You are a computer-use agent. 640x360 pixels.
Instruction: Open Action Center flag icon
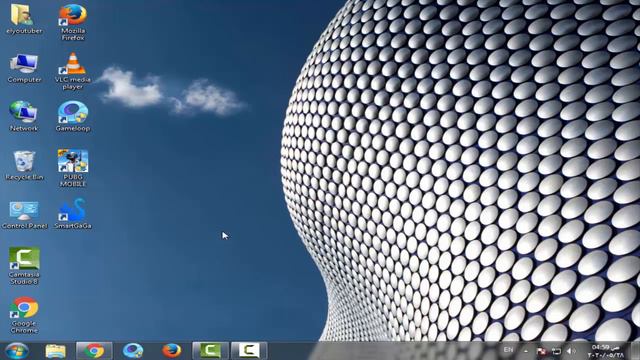[x=541, y=351]
